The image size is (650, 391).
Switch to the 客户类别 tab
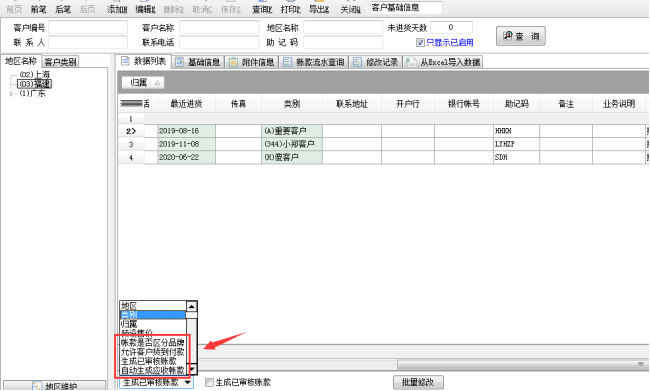61,62
